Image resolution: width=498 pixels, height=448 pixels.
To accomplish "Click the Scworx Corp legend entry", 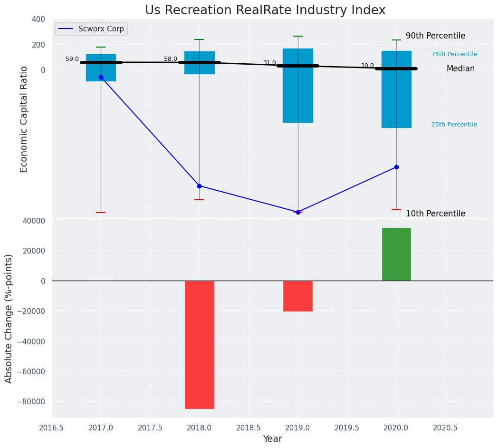I will click(x=91, y=29).
